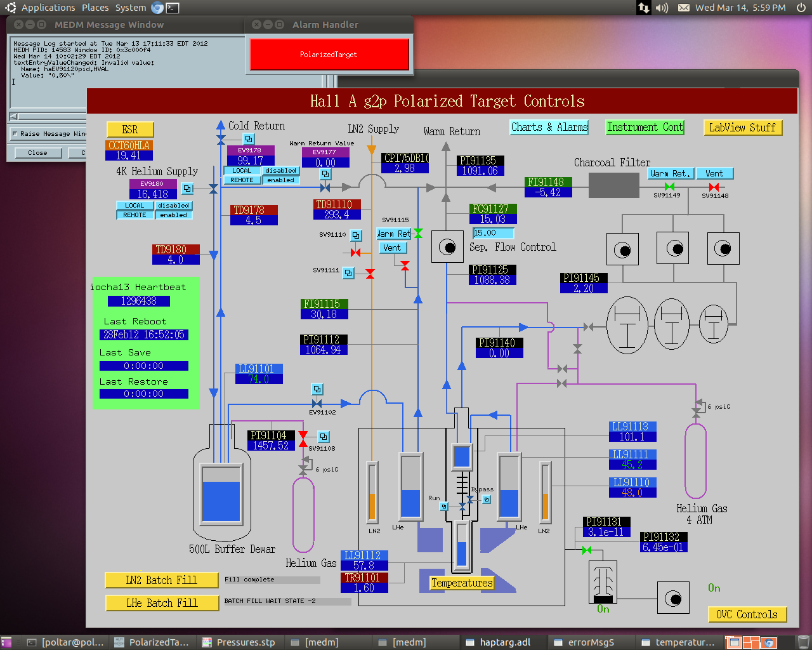The width and height of the screenshot is (812, 650).
Task: Click right LHe blue level bar
Action: (509, 486)
